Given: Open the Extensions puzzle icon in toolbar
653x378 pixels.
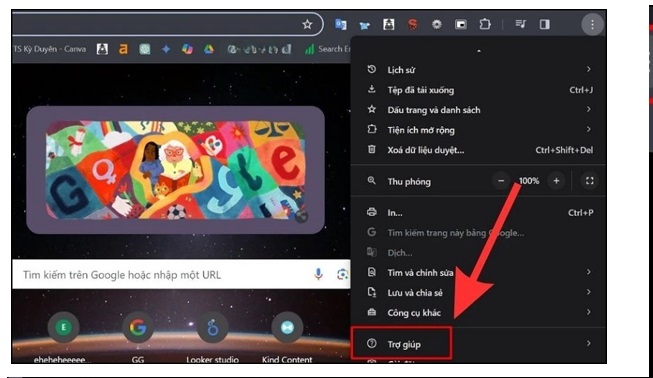Looking at the screenshot, I should pos(485,24).
